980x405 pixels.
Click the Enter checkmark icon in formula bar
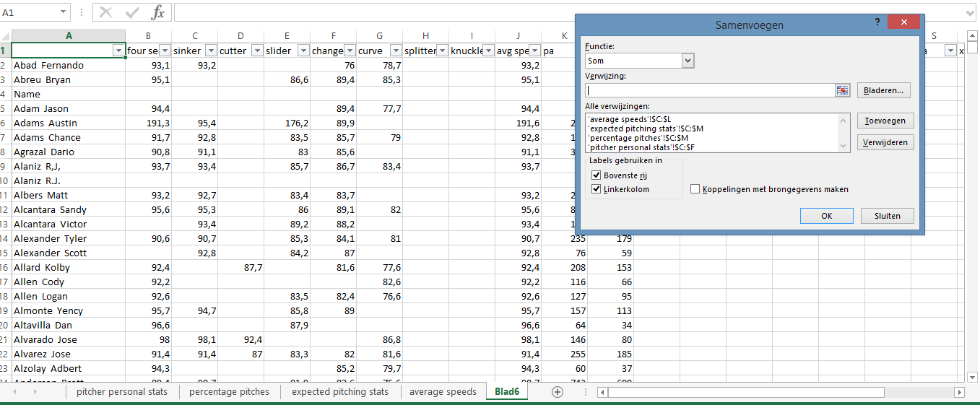click(131, 12)
